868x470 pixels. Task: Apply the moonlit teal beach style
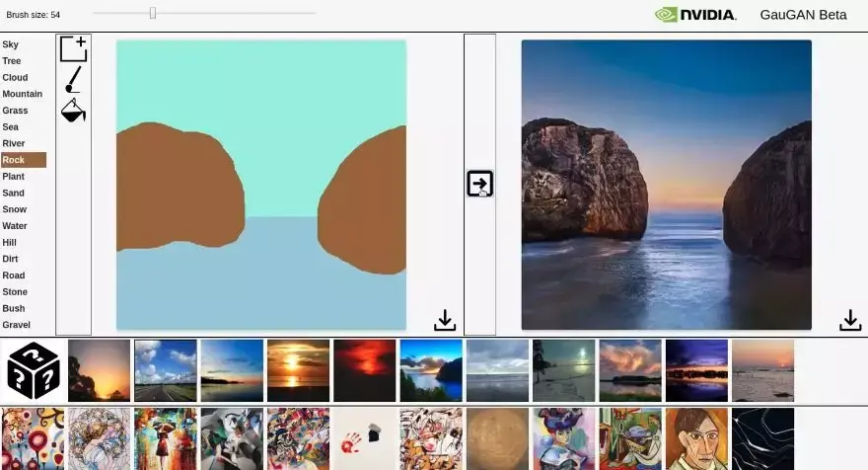[564, 370]
